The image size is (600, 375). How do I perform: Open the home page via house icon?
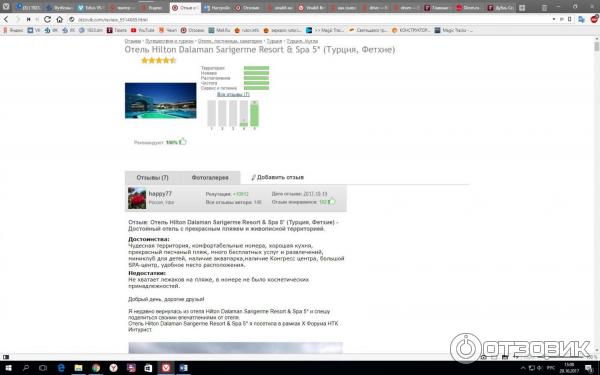coord(59,19)
